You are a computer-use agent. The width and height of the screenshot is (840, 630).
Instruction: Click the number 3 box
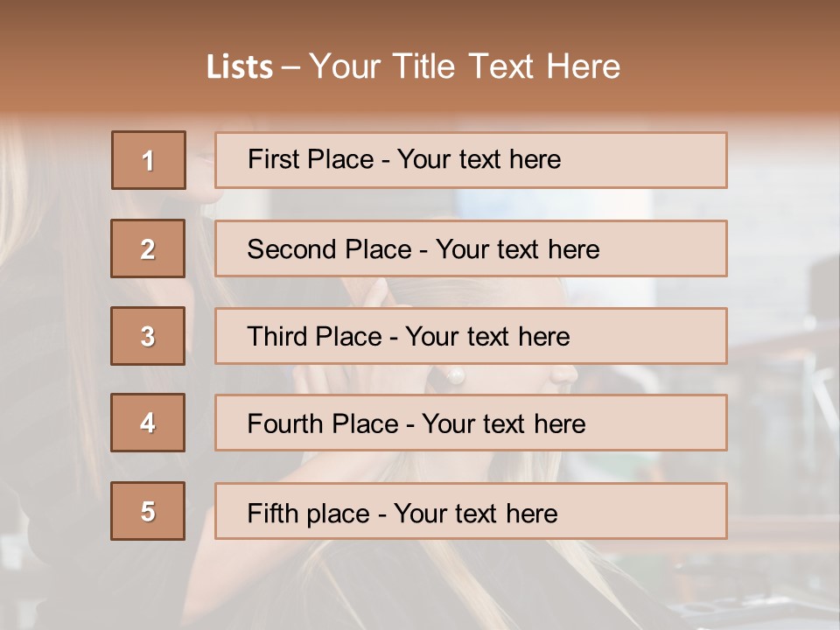pos(148,336)
